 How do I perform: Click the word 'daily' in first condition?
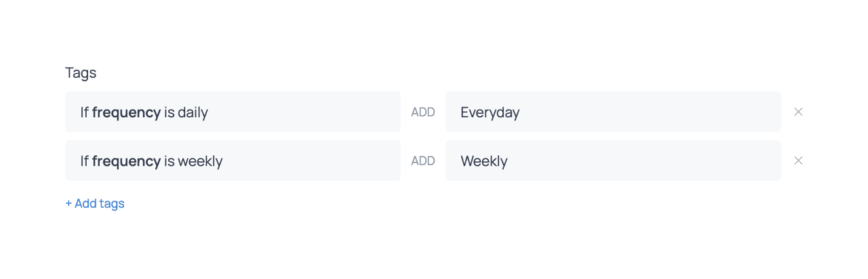(193, 112)
